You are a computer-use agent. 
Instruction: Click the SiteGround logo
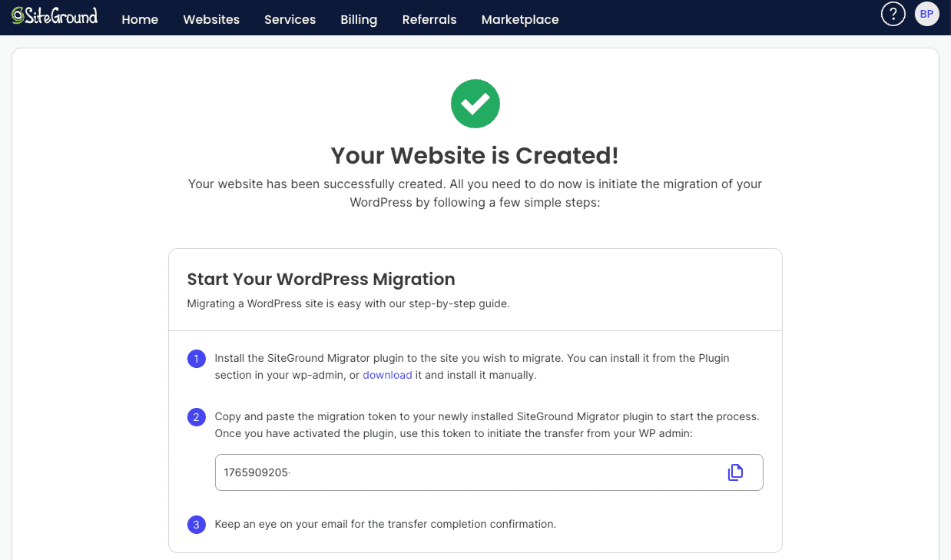click(55, 16)
